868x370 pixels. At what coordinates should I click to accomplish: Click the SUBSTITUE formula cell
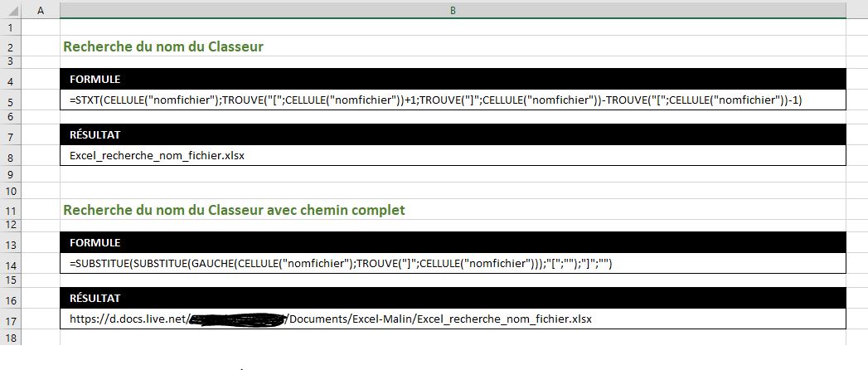coord(340,264)
